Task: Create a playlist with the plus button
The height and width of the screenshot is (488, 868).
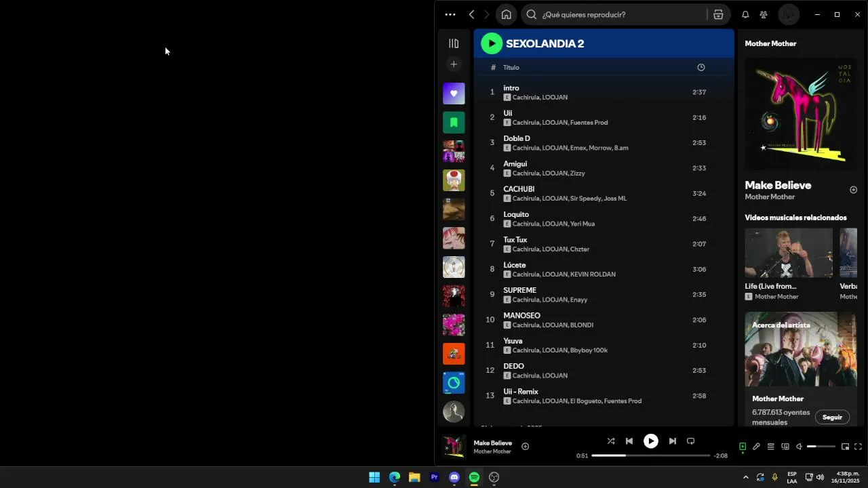Action: point(454,64)
